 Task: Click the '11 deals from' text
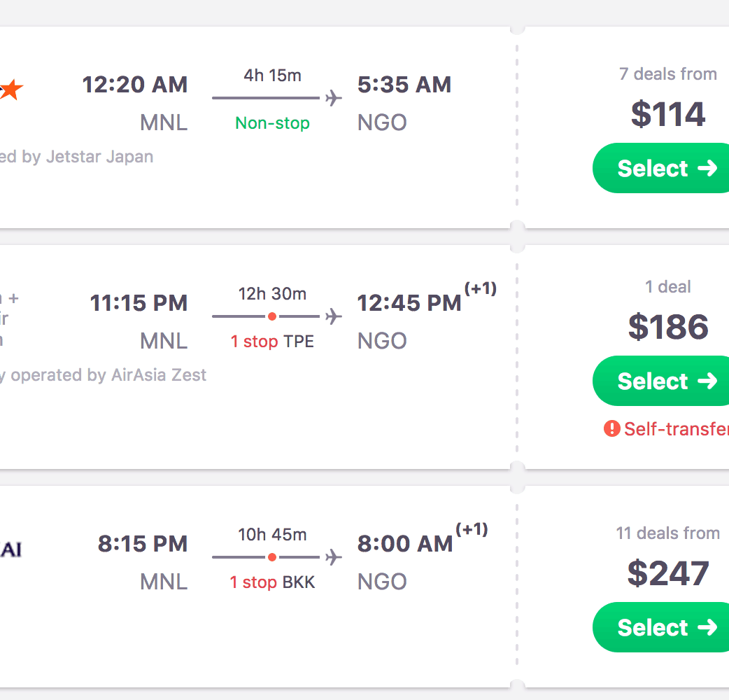point(667,533)
